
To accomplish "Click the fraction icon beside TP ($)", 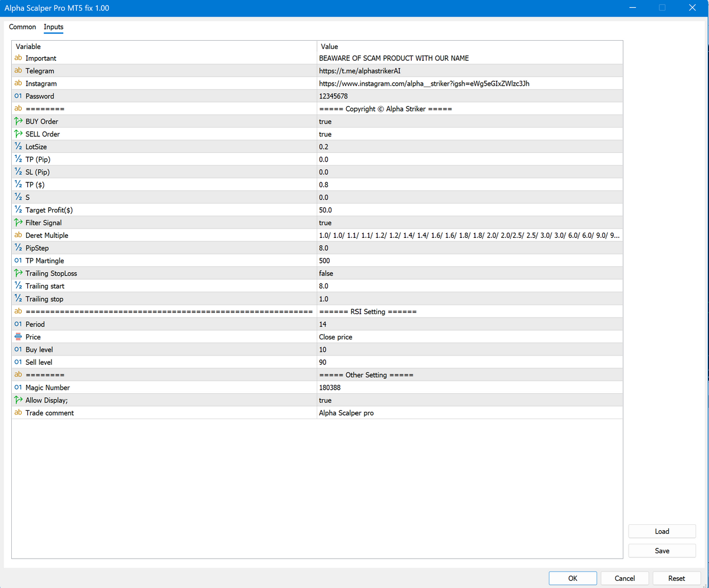I will [x=18, y=185].
